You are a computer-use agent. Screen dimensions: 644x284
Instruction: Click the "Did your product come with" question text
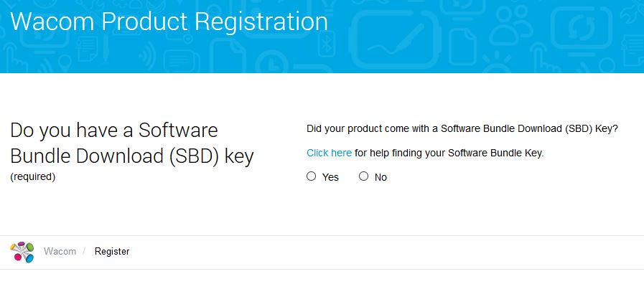pyautogui.click(x=462, y=129)
